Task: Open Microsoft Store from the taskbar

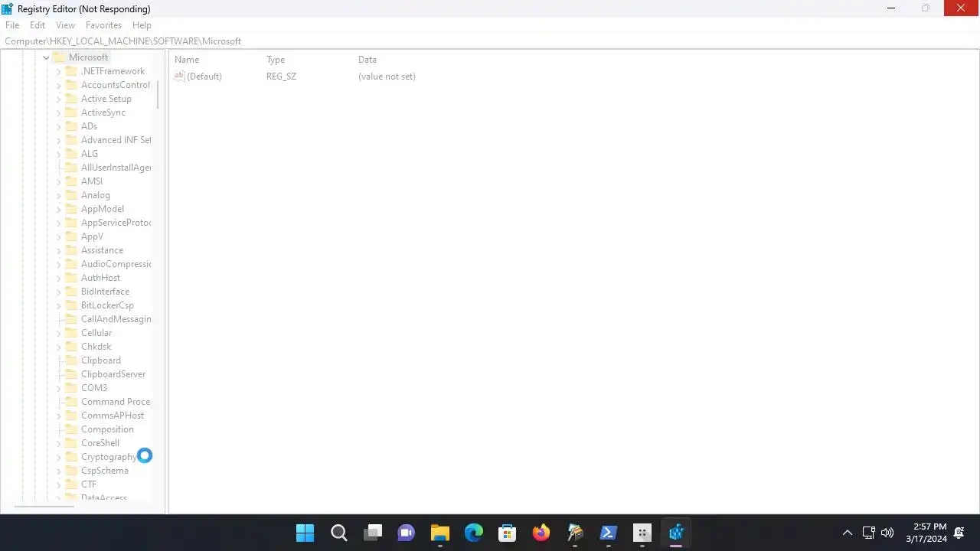Action: (507, 533)
